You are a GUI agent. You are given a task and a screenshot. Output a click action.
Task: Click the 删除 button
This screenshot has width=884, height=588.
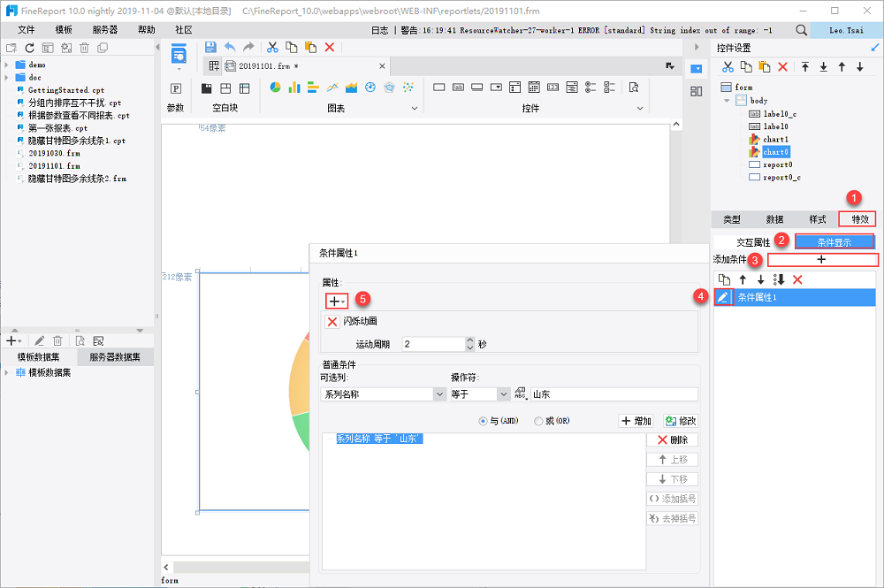tap(672, 439)
